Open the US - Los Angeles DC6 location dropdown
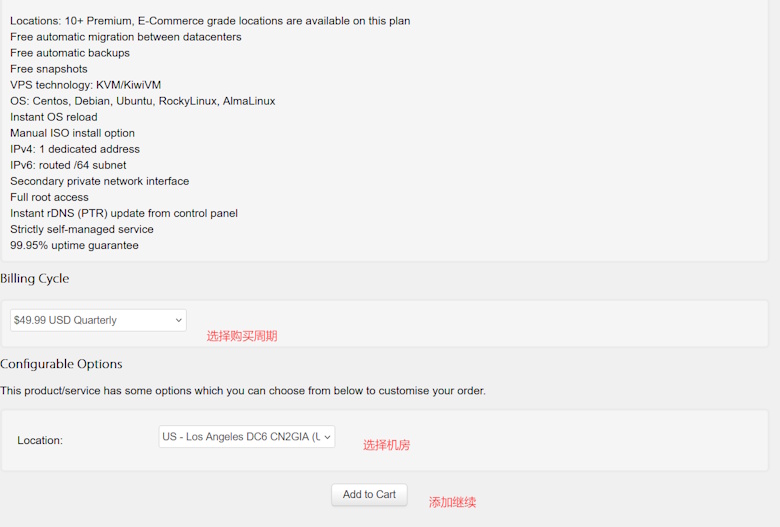Viewport: 780px width, 527px height. [246, 436]
